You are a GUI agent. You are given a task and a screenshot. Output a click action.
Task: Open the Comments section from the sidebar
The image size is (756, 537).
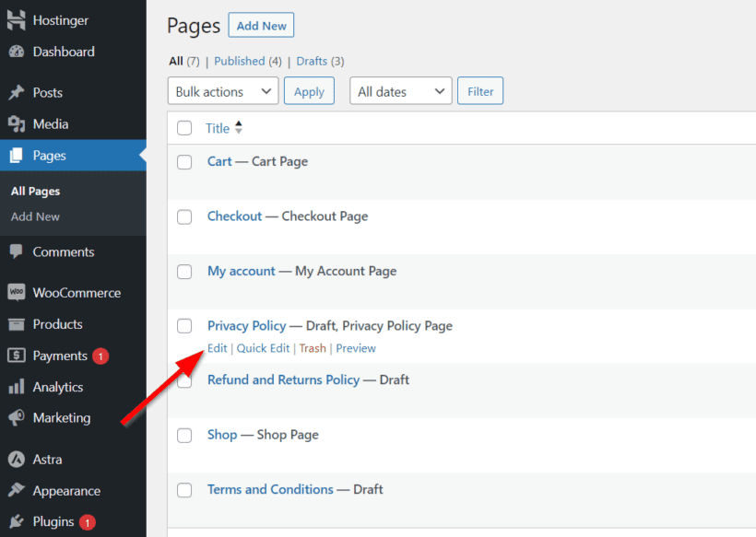coord(18,251)
